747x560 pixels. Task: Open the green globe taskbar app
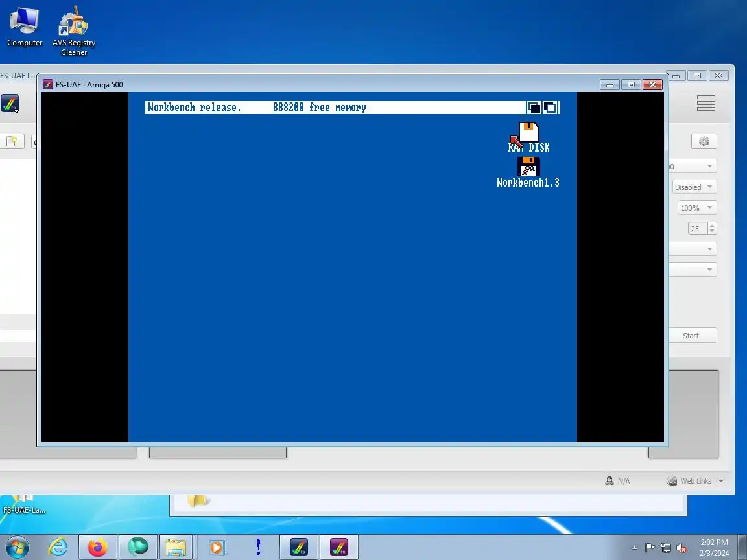click(137, 547)
